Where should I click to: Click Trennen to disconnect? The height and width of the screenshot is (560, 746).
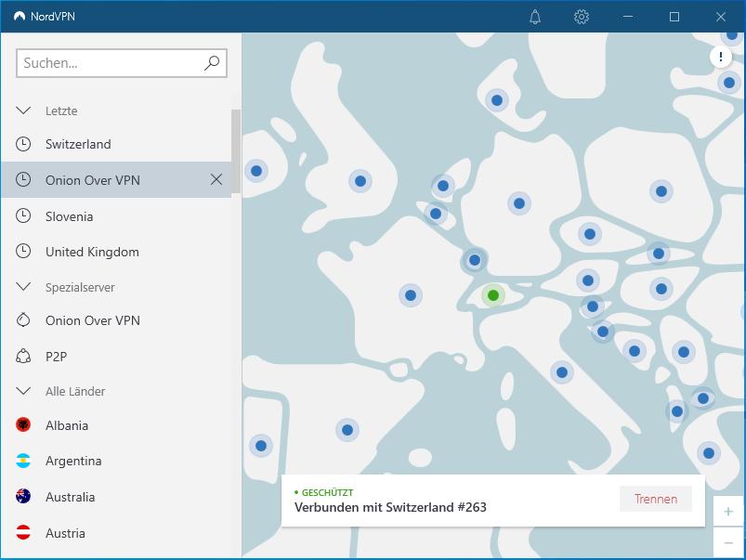point(656,499)
